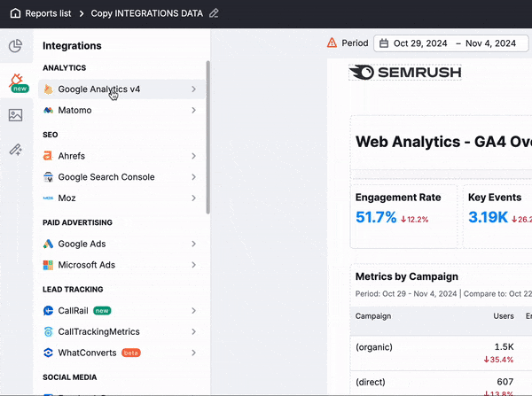Open the Period date range picker
This screenshot has width=532, height=396.
click(451, 43)
